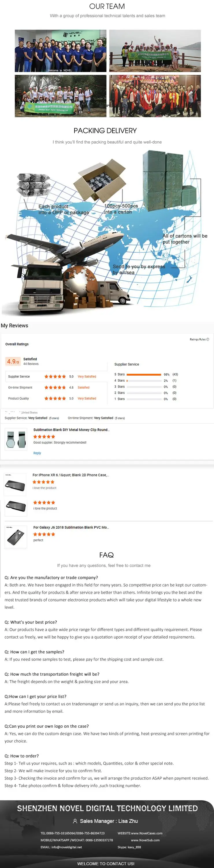Screen dimensions: 214x868
Task: Open the Galaxy J6 case thumbnail
Action: (x=16, y=537)
